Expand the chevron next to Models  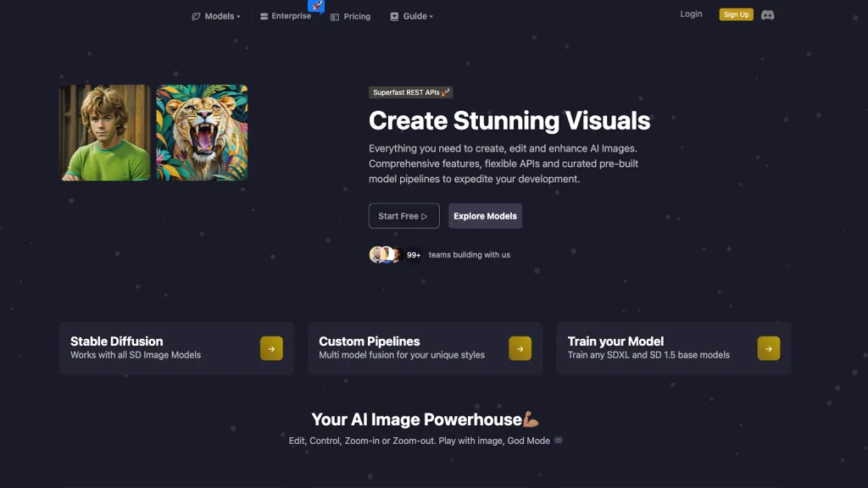click(239, 16)
